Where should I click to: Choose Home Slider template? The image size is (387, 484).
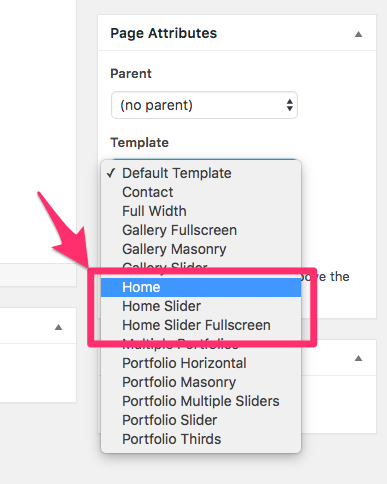201,306
